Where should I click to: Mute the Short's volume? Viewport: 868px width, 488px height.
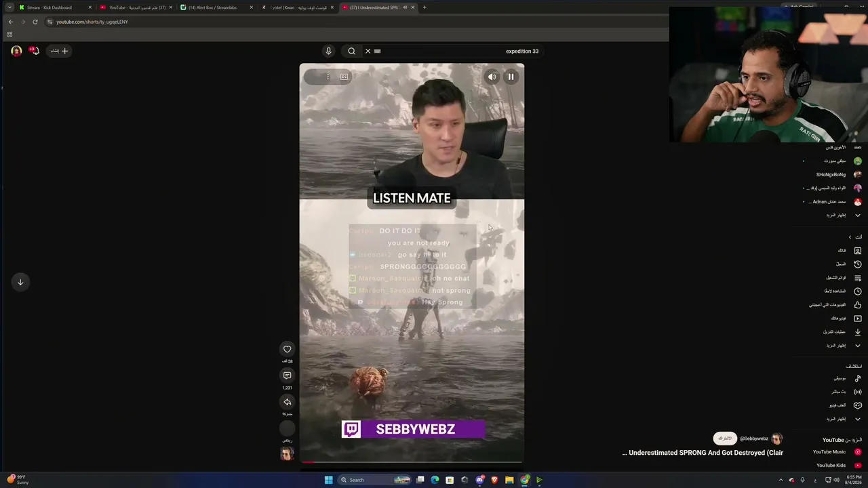[x=492, y=77]
